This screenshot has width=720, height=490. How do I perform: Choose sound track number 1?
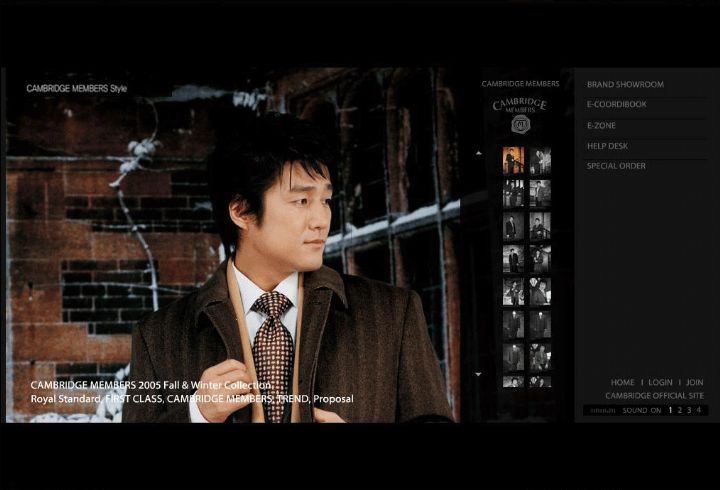click(x=670, y=410)
